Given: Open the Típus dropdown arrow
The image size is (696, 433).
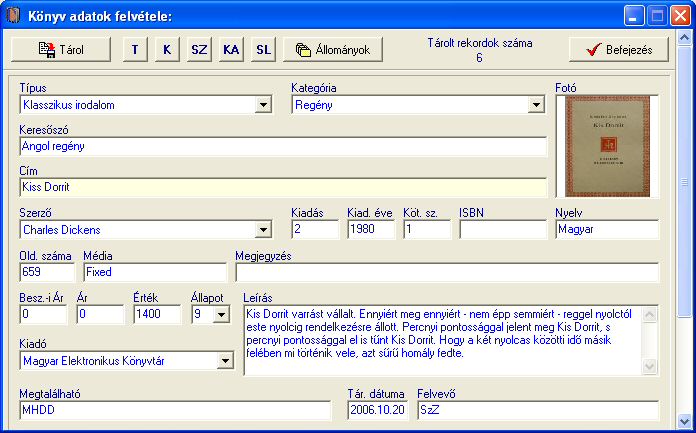Looking at the screenshot, I should 263,105.
